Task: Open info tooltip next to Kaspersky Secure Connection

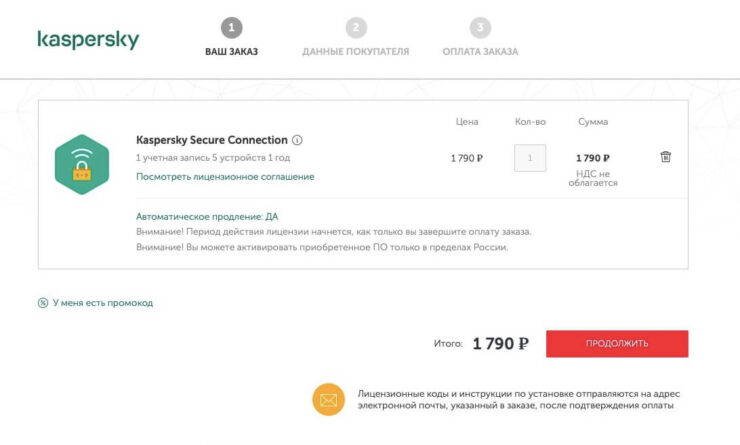Action: coord(298,141)
